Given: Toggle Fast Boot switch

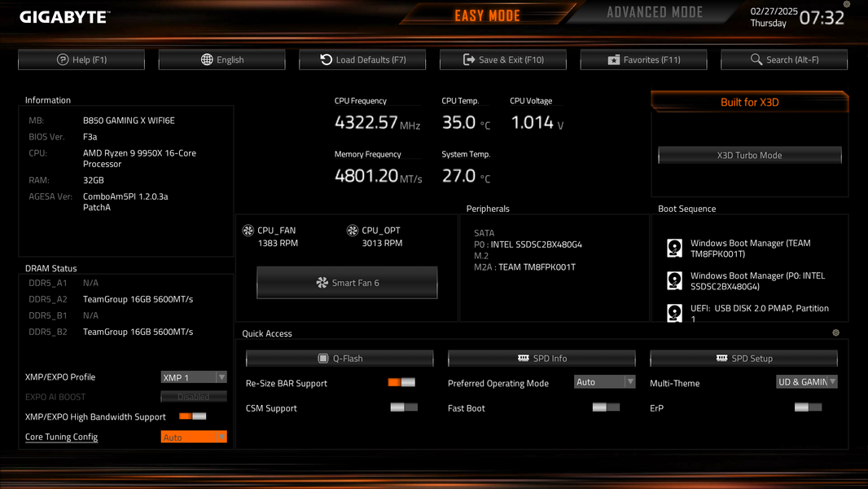Looking at the screenshot, I should 606,407.
